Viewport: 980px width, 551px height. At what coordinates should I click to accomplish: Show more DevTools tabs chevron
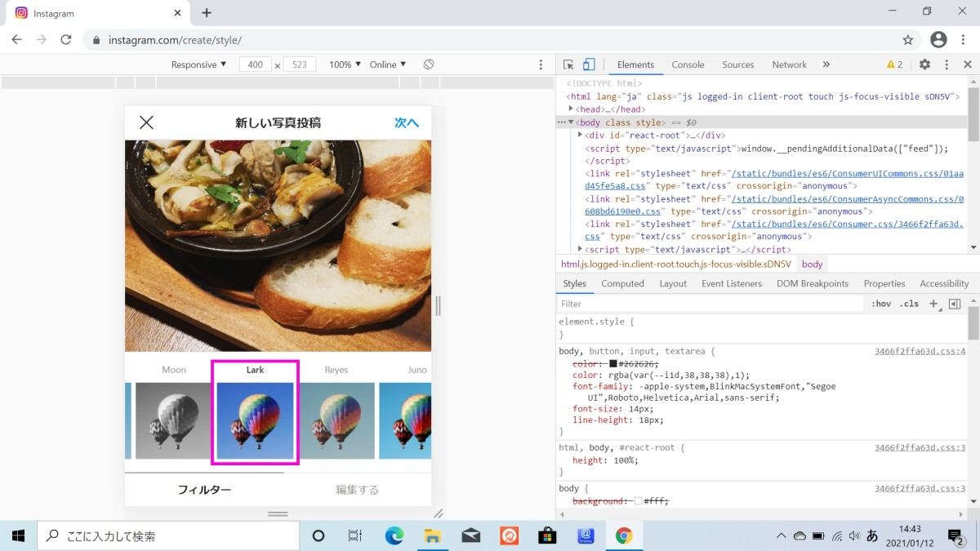pos(826,64)
